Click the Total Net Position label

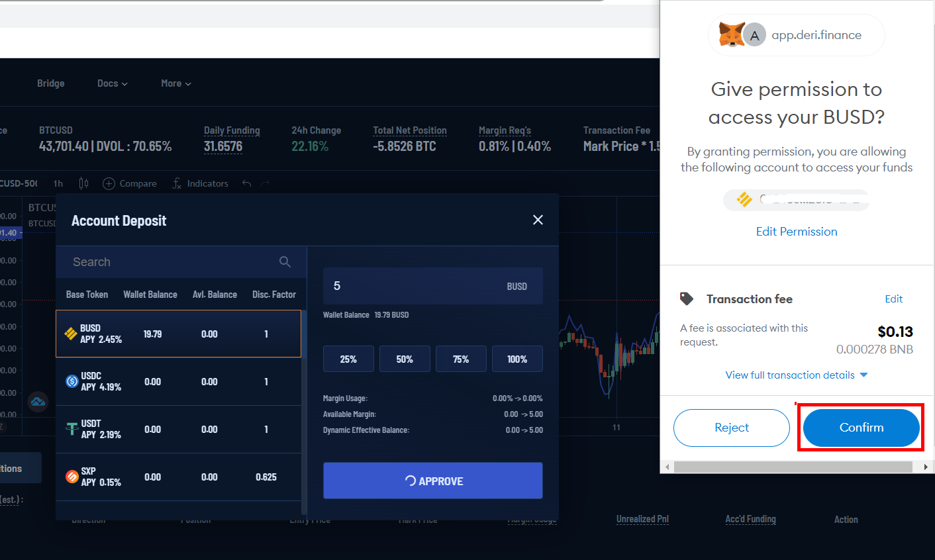(410, 130)
